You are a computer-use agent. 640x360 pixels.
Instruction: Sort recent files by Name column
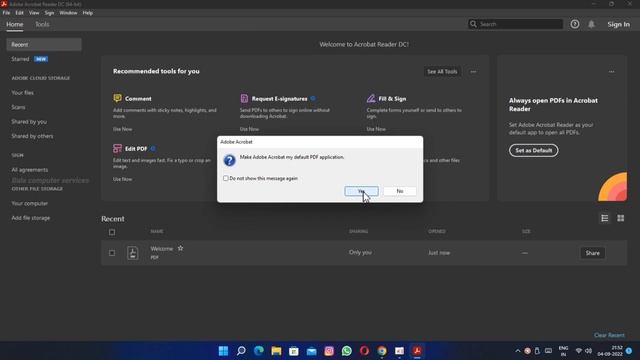pyautogui.click(x=157, y=231)
